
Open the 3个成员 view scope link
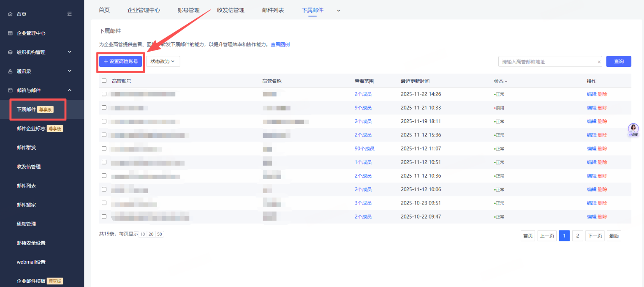tap(363, 203)
